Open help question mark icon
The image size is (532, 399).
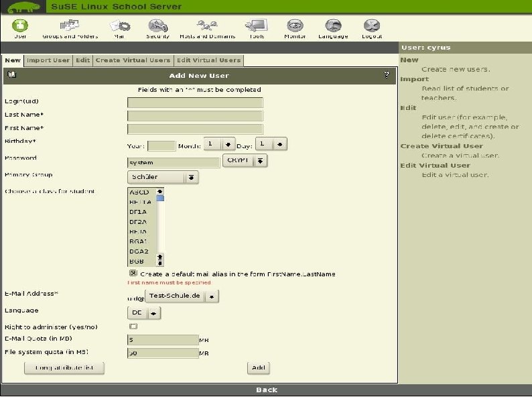(387, 74)
